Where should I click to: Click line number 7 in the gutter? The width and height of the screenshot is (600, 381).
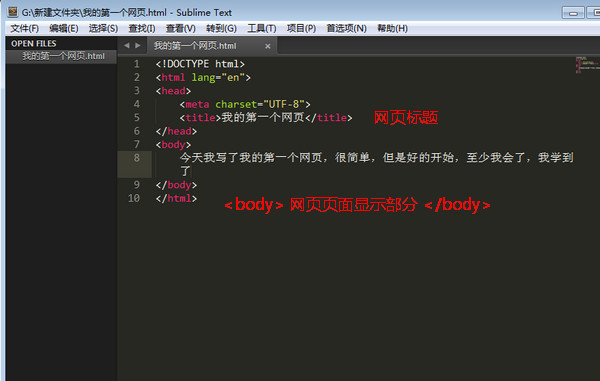[x=136, y=145]
